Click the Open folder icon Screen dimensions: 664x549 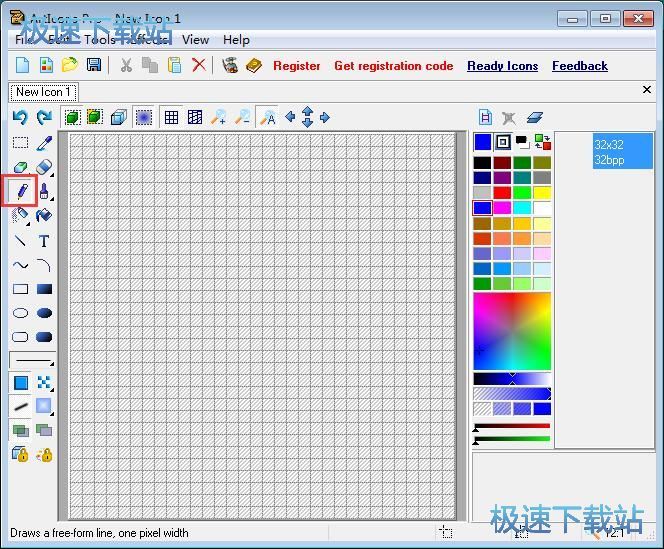click(x=70, y=65)
